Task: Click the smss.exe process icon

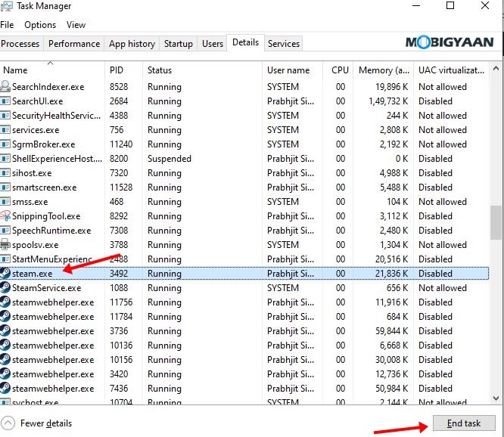Action: pos(5,202)
